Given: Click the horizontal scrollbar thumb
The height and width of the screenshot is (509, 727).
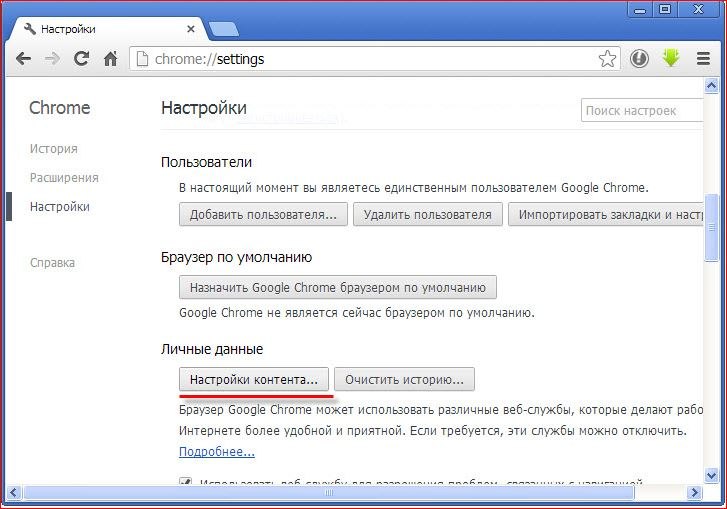Looking at the screenshot, I should tap(329, 492).
